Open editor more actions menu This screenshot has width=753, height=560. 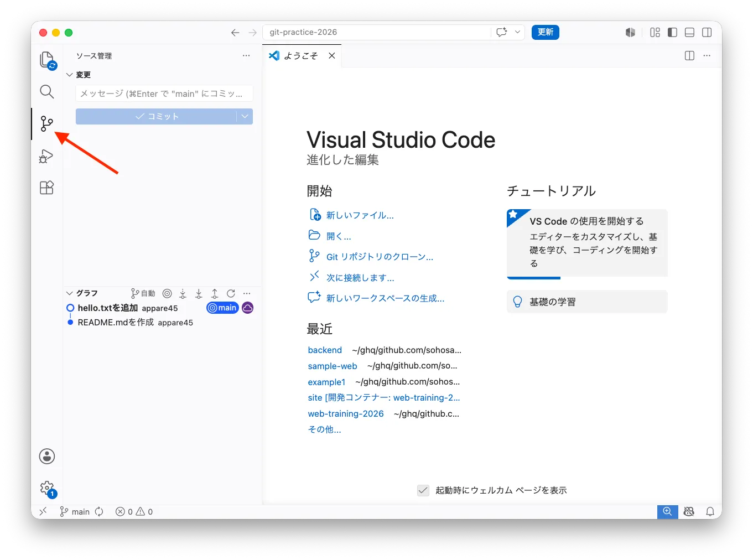click(x=707, y=56)
